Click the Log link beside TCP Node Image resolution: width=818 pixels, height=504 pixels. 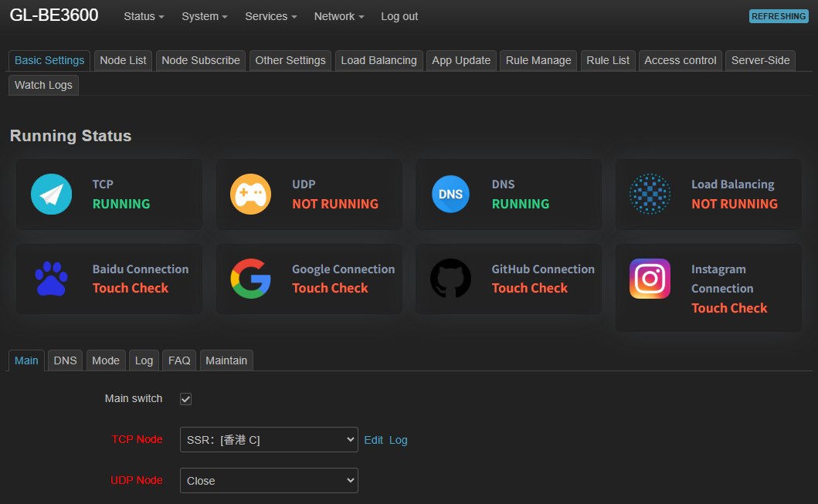pyautogui.click(x=398, y=440)
